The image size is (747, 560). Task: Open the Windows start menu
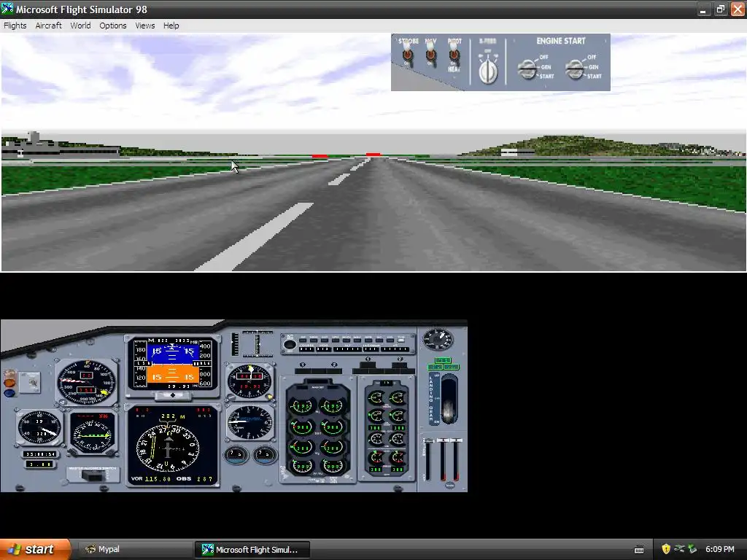point(35,550)
